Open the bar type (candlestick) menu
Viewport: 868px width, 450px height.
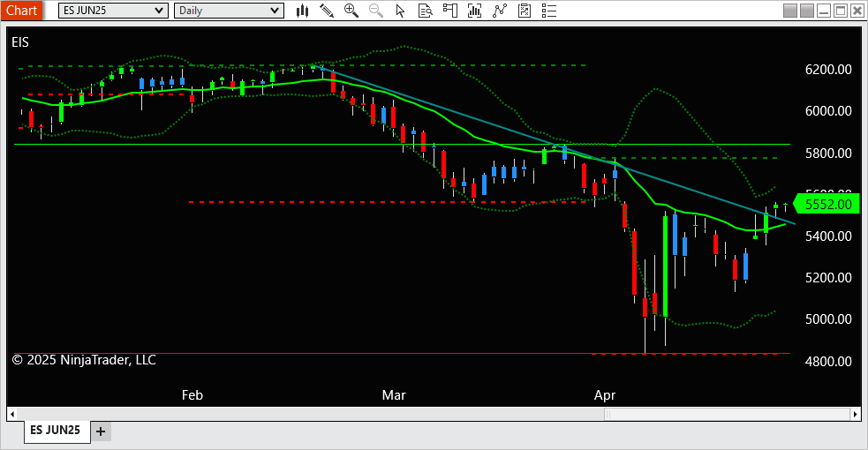click(x=302, y=11)
